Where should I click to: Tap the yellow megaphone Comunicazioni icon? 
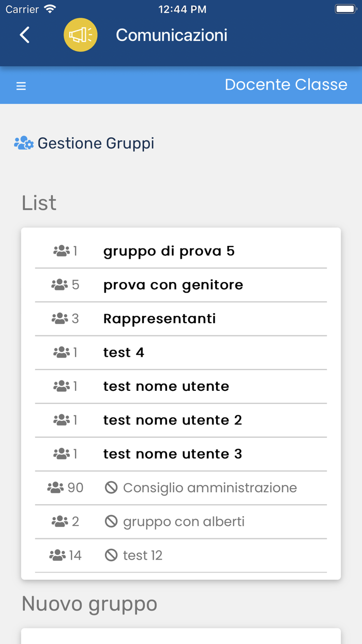tap(81, 35)
